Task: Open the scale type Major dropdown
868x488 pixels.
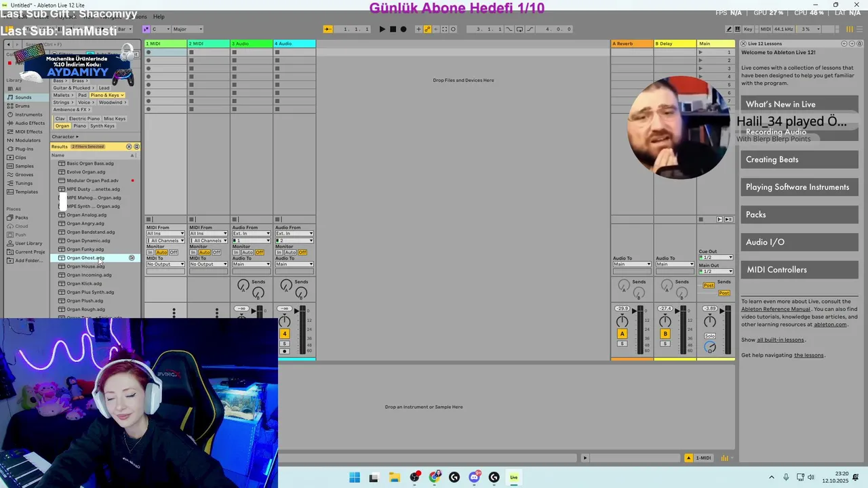Action: pos(187,29)
